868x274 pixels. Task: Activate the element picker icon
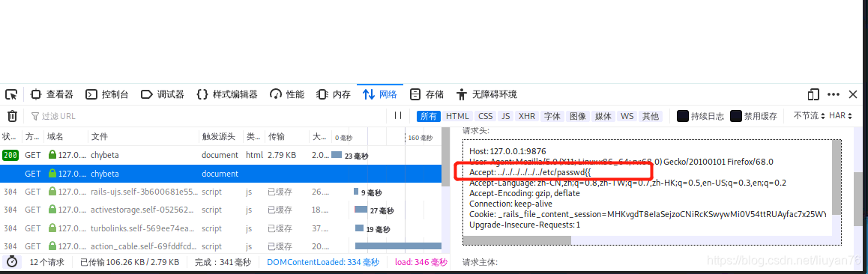[11, 94]
